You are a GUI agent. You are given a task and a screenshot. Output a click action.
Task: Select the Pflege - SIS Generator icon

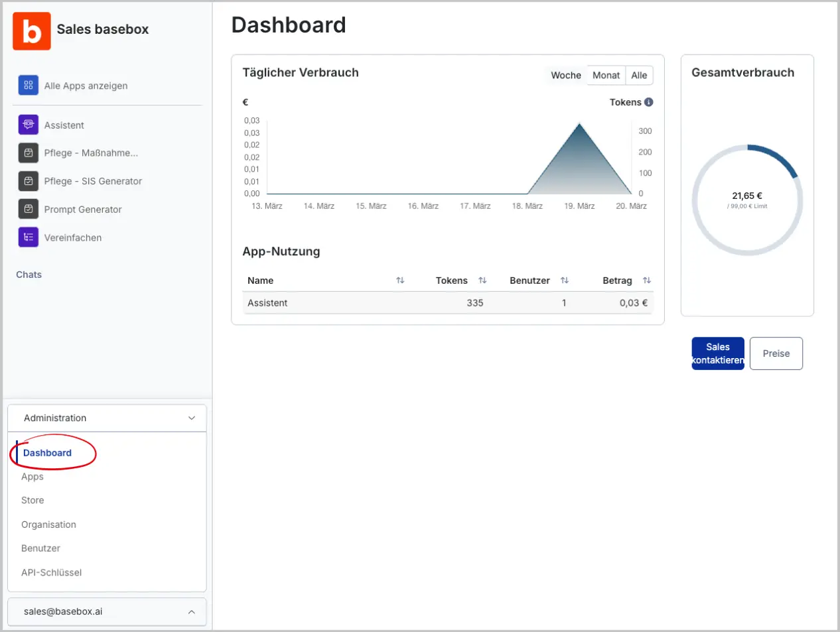pyautogui.click(x=27, y=181)
